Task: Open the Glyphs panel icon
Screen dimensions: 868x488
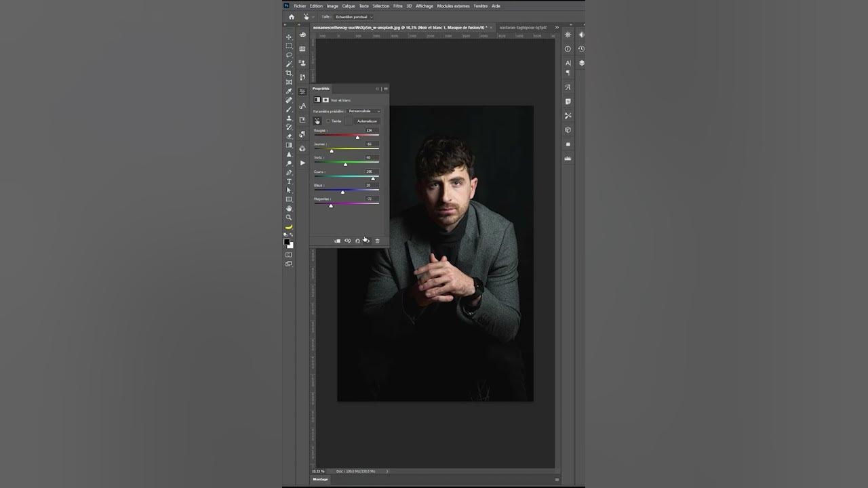Action: (568, 87)
